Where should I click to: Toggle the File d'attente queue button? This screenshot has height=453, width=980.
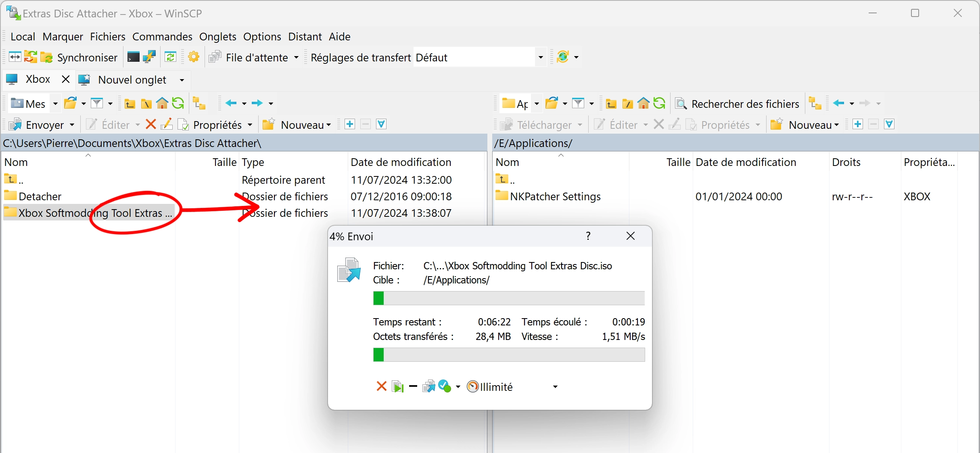pos(249,57)
